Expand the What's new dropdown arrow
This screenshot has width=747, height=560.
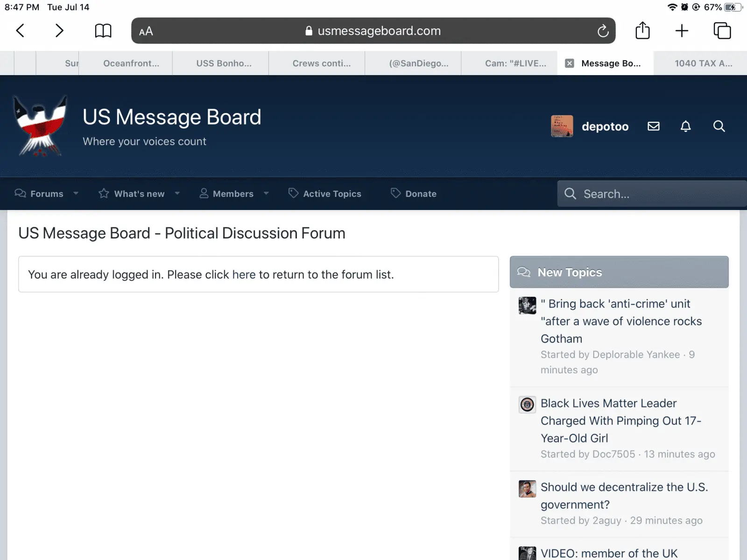pyautogui.click(x=177, y=193)
